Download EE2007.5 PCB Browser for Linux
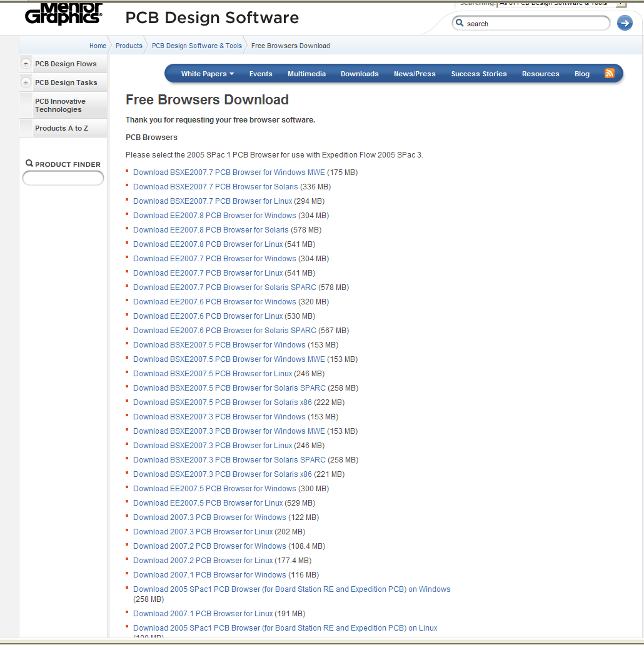This screenshot has height=645, width=644. click(208, 504)
